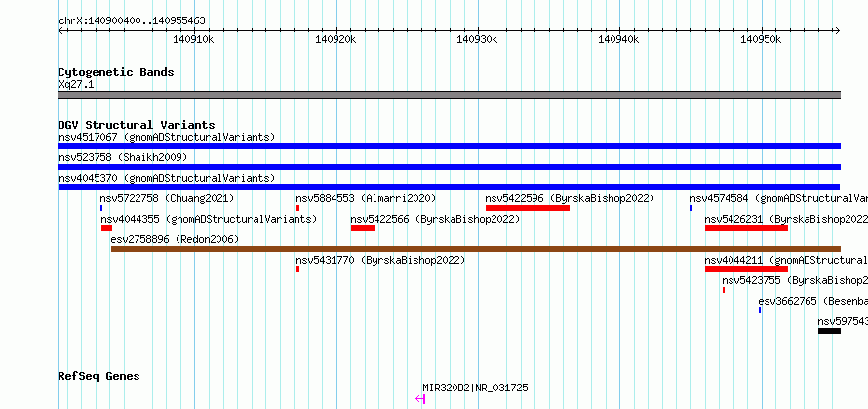Click the red nsv5422566 variant bar

coord(363,228)
